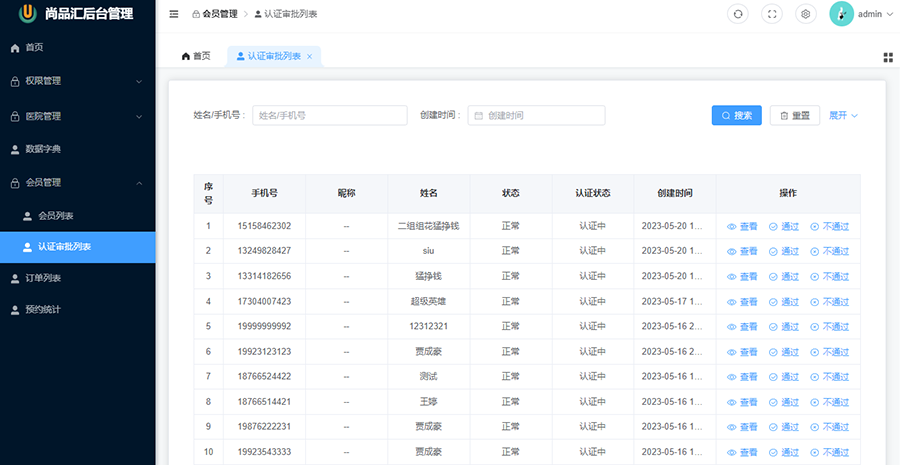Open 会员列表 submenu item
The image size is (900, 465).
point(77,216)
